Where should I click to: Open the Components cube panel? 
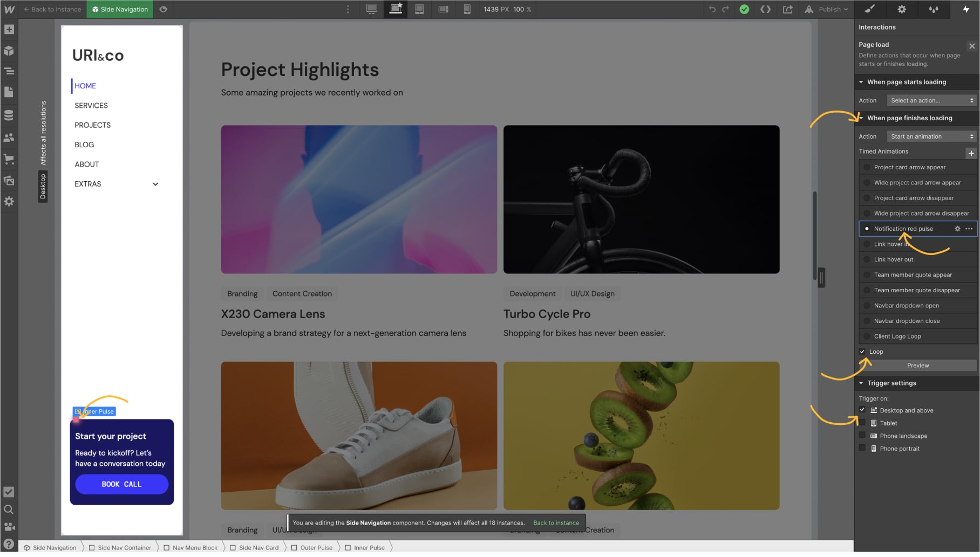click(x=9, y=51)
